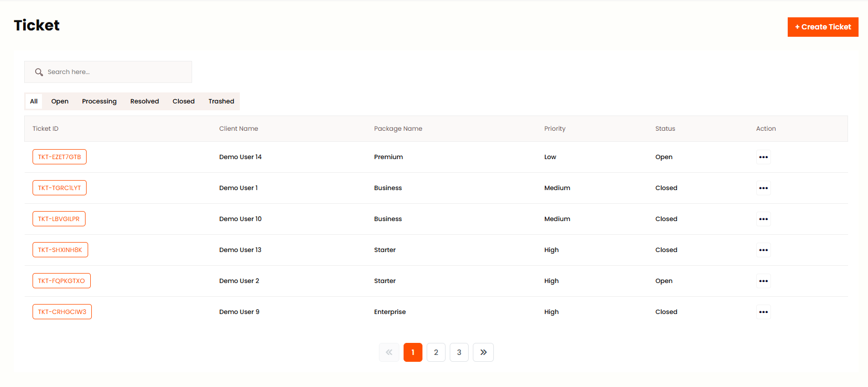This screenshot has width=868, height=387.
Task: Jump to page 3 of tickets
Action: point(459,352)
